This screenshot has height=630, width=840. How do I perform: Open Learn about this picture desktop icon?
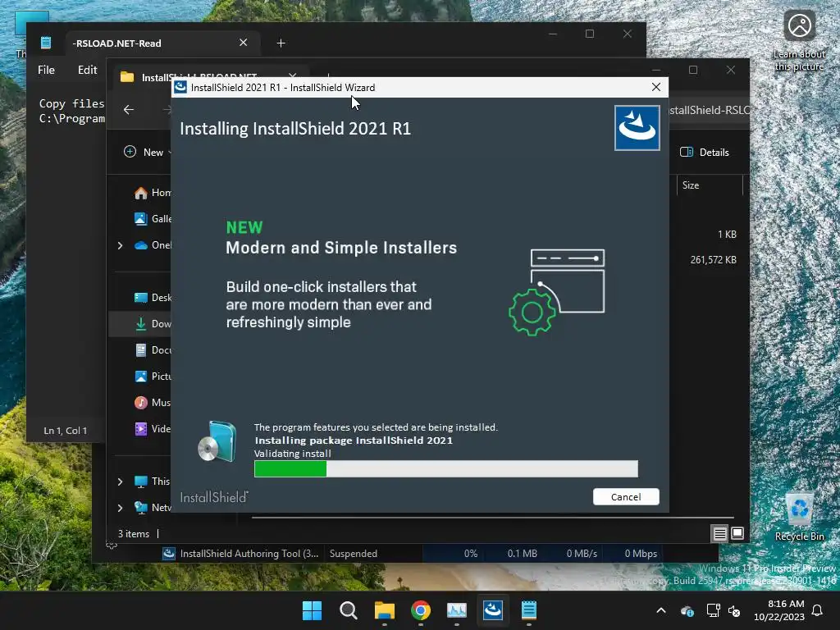click(799, 41)
